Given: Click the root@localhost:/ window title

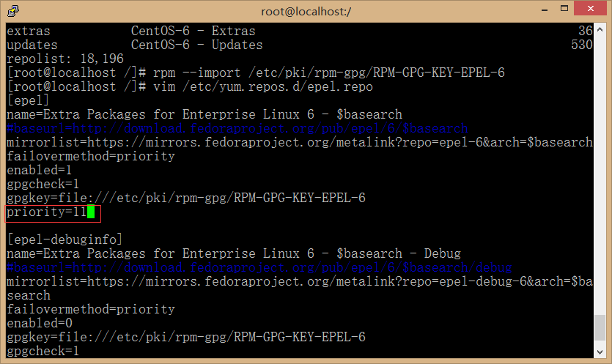Looking at the screenshot, I should [x=306, y=10].
